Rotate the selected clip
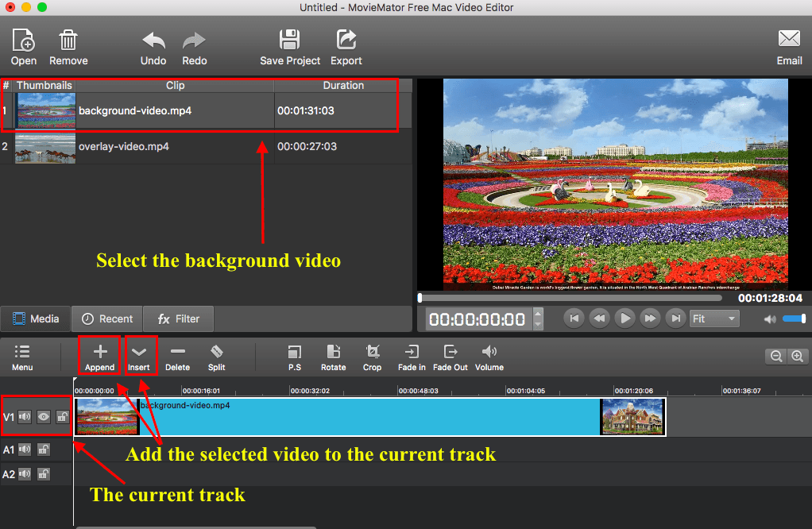This screenshot has height=529, width=812. tap(334, 357)
